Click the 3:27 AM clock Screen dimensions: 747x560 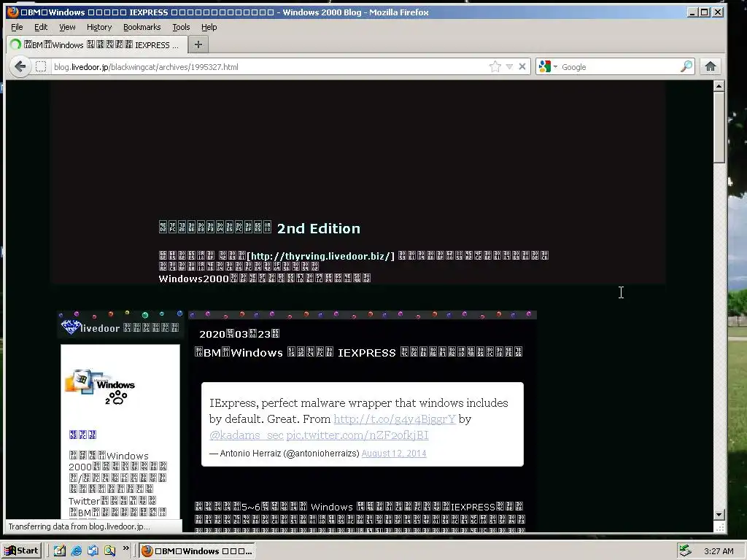(x=719, y=551)
